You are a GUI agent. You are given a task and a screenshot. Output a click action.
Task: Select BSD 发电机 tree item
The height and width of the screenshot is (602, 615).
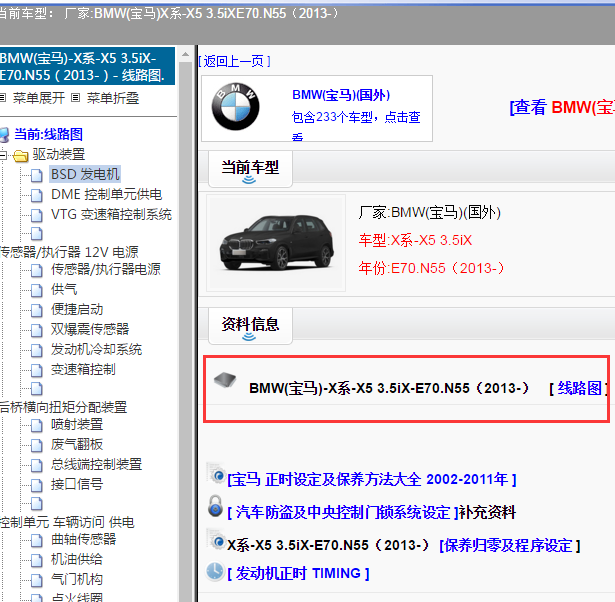tap(85, 174)
